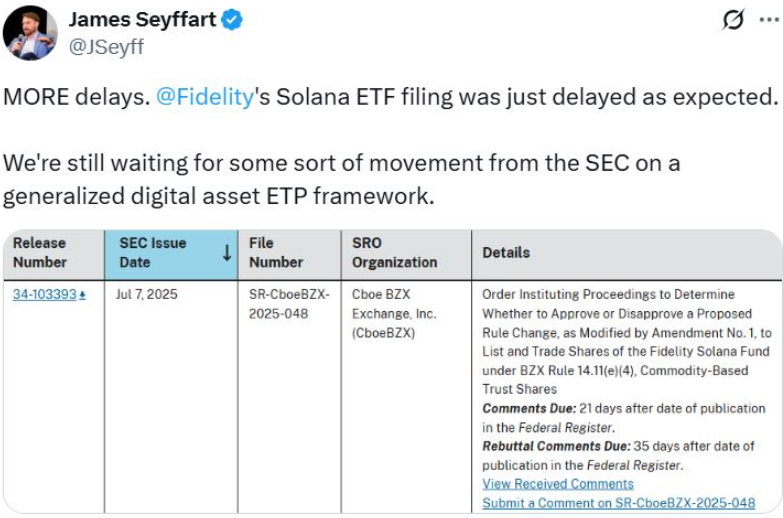The width and height of the screenshot is (783, 518).
Task: Open the three-dot more options menu
Action: pyautogui.click(x=767, y=20)
